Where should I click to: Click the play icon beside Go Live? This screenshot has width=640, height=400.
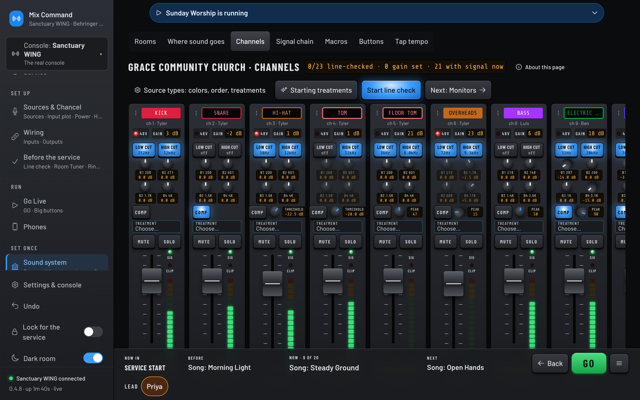(x=15, y=205)
